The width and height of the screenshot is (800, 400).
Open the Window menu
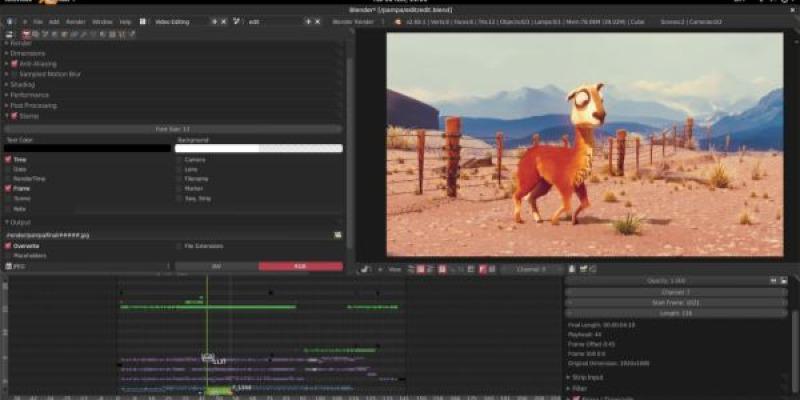(x=102, y=21)
